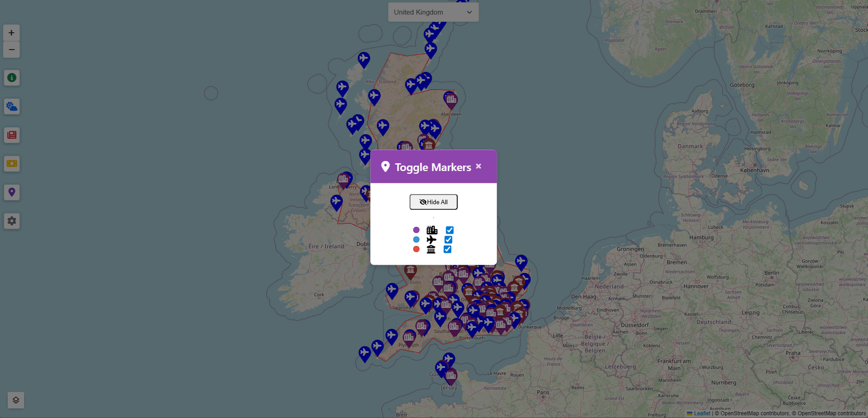Image resolution: width=868 pixels, height=418 pixels.
Task: Zoom in using the plus button
Action: tap(11, 32)
